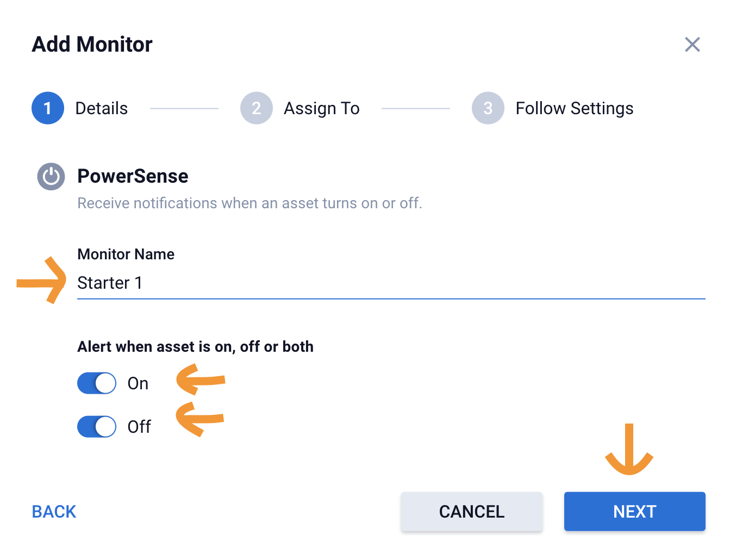Click the "On" toggle text label
The image size is (736, 560).
click(138, 383)
